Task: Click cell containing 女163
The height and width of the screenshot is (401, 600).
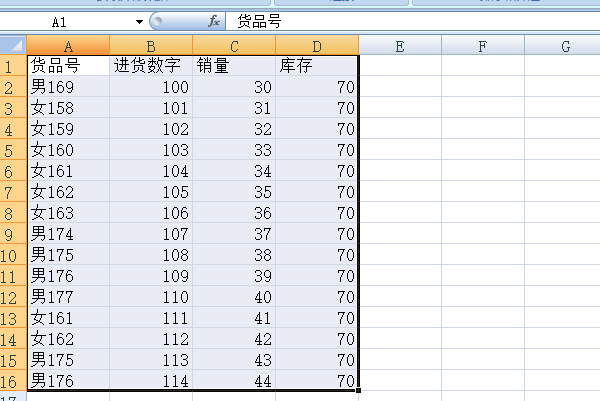Action: pyautogui.click(x=68, y=213)
